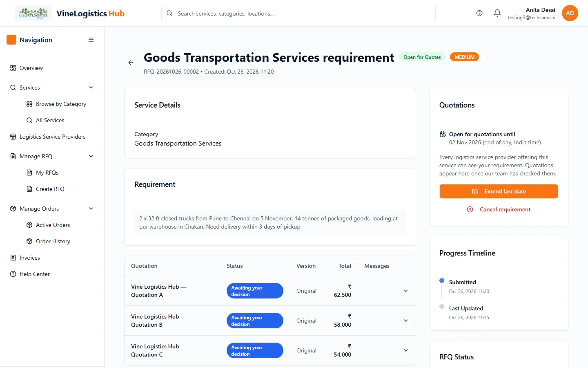Expand Quotation A row details

[x=406, y=291]
